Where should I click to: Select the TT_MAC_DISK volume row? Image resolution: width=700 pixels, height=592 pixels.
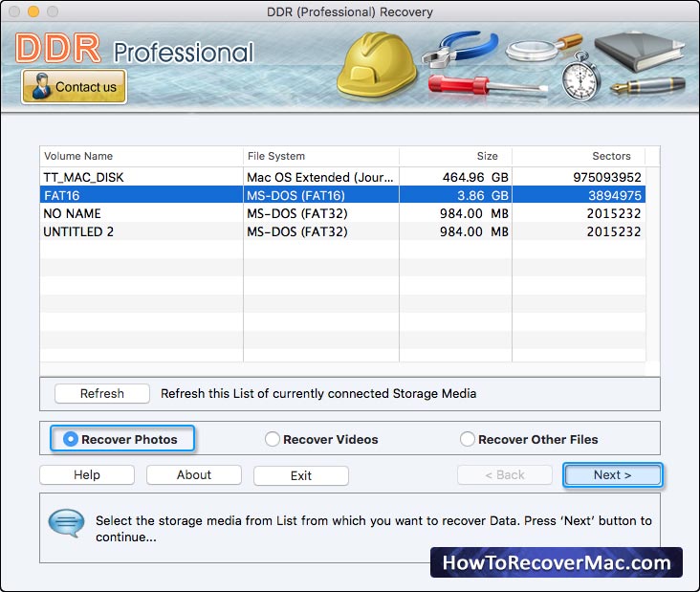342,177
